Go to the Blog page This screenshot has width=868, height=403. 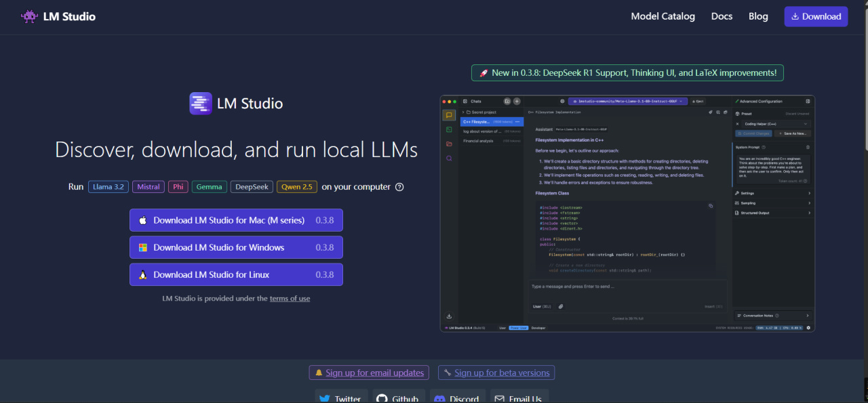758,16
